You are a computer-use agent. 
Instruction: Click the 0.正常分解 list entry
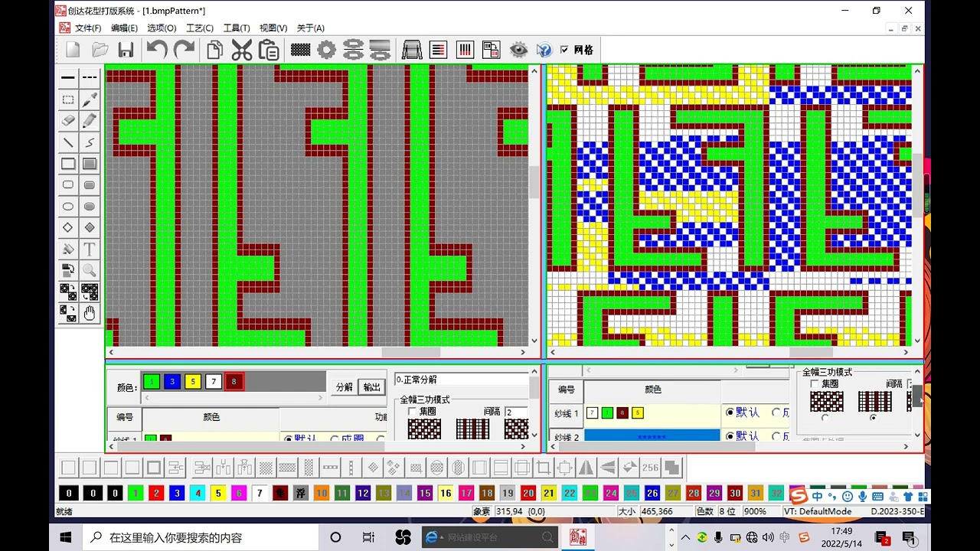coord(461,380)
